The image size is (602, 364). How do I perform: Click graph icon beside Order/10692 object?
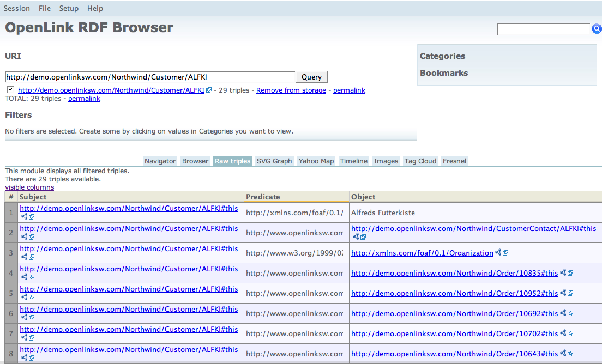click(563, 313)
